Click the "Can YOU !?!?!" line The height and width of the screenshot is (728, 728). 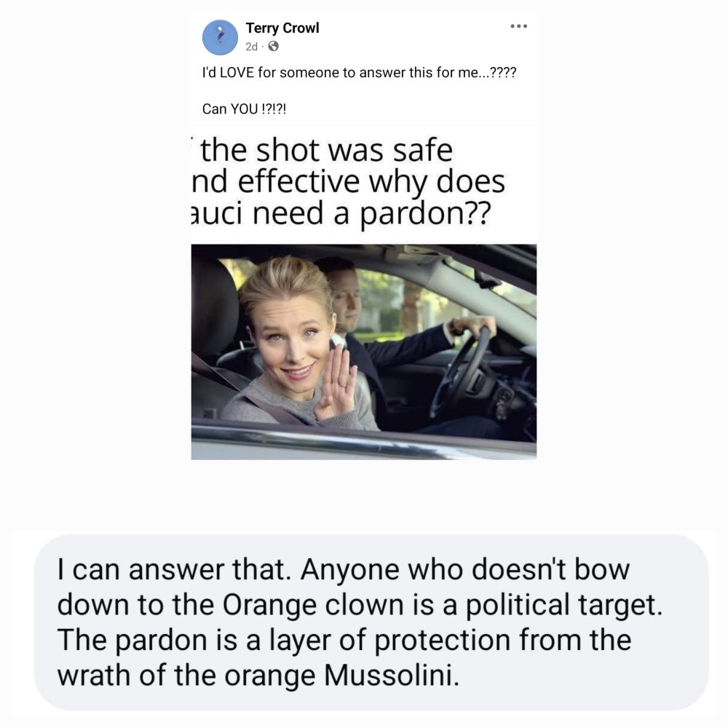(x=244, y=108)
